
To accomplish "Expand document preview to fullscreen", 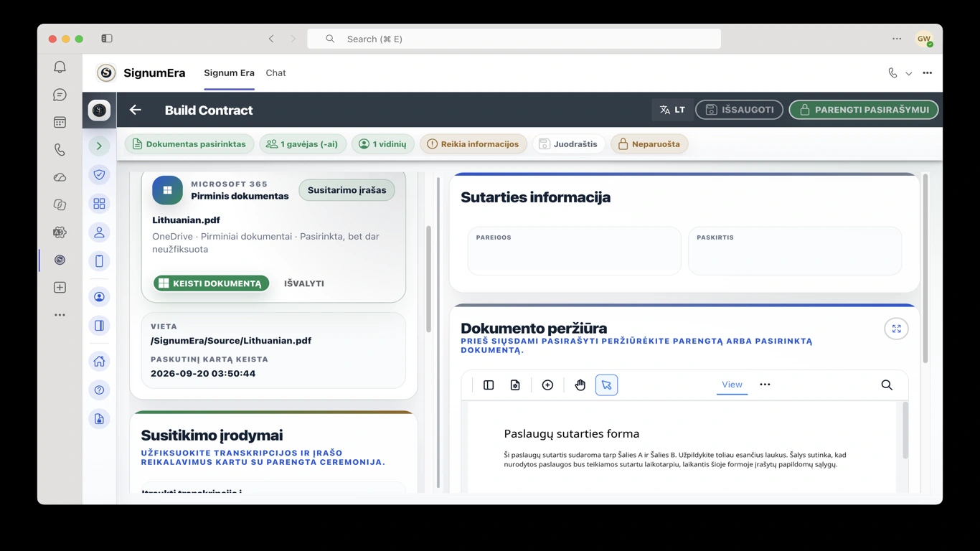I will 896,329.
